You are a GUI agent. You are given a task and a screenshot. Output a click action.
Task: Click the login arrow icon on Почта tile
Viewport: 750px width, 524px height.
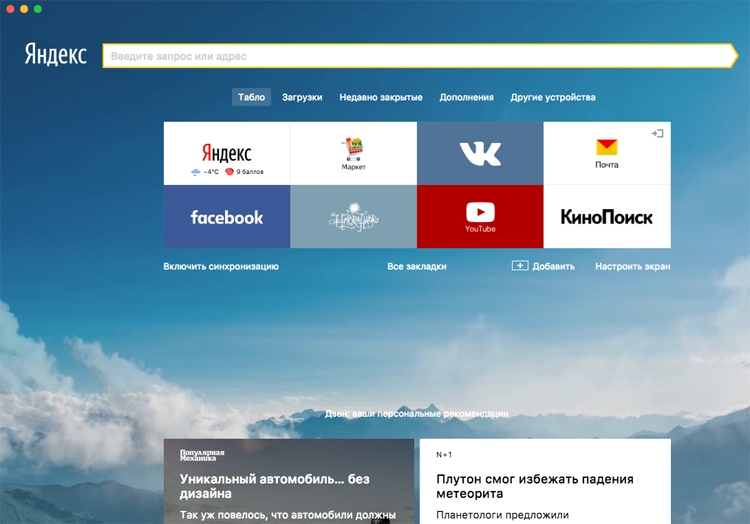657,133
